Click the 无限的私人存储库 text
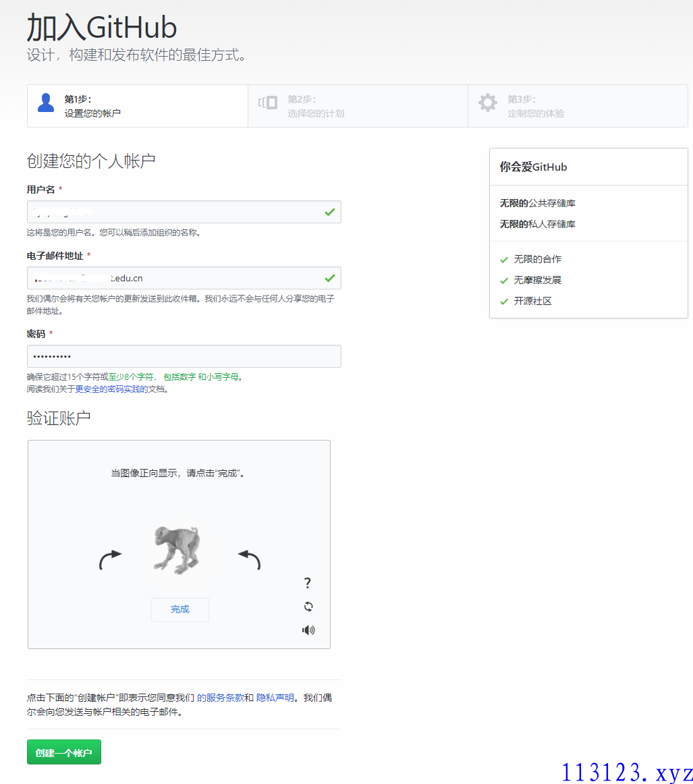693x784 pixels. [538, 224]
